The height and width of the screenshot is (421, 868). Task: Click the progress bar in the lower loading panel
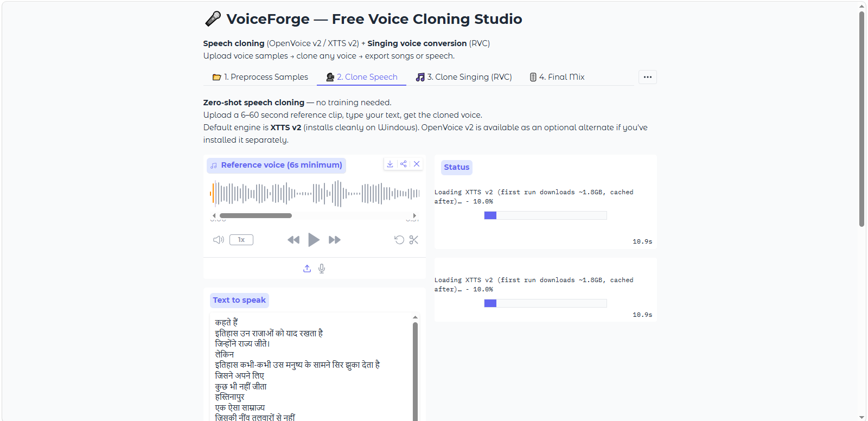click(x=545, y=303)
